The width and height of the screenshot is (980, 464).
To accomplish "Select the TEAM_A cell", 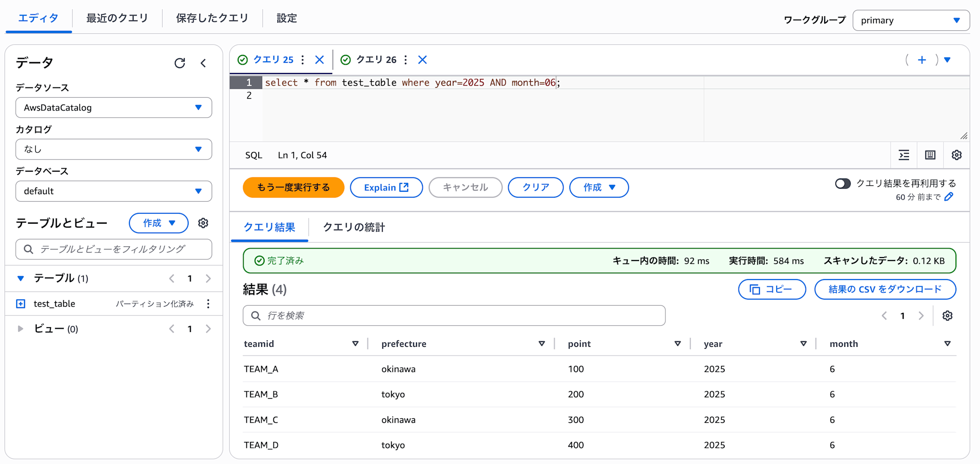I will tap(261, 369).
